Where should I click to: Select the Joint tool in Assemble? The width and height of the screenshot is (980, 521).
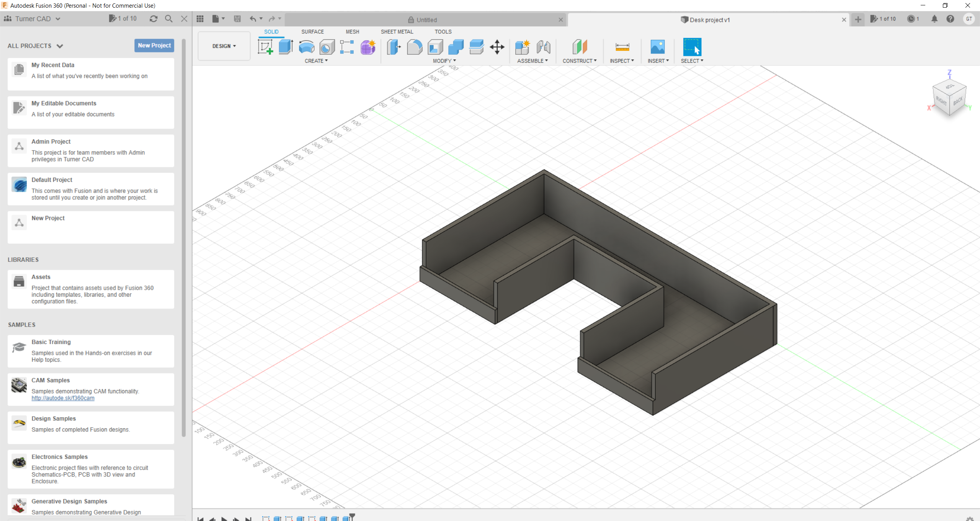[x=543, y=47]
